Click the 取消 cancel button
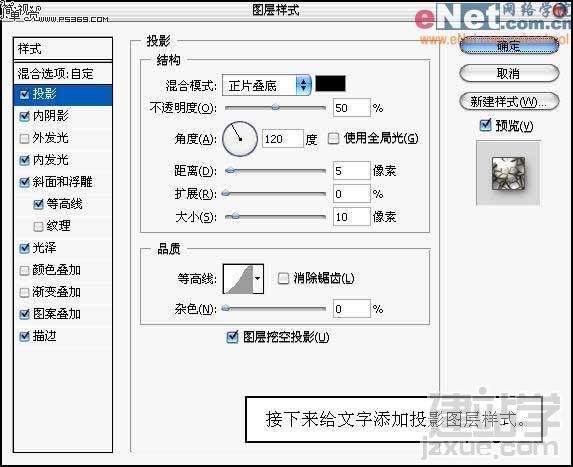Screen dimensions: 573x467 509,73
